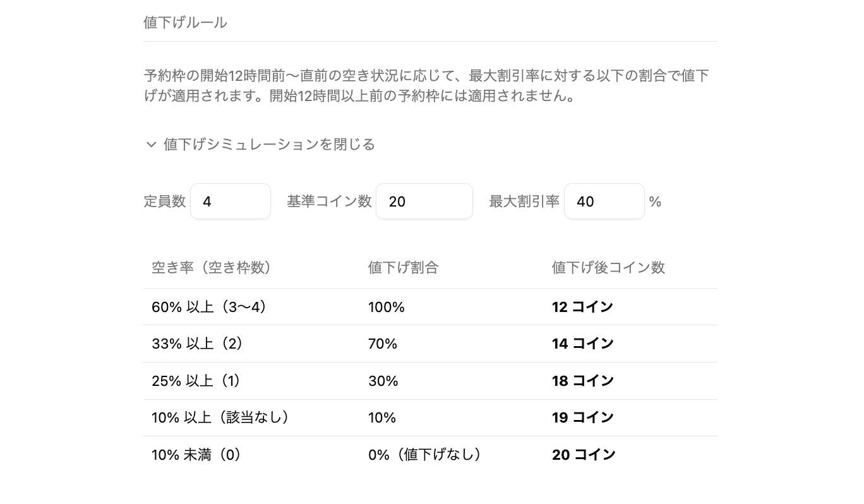Viewport: 864px width, 504px height.
Task: Click the 20 コイン value
Action: (x=583, y=454)
